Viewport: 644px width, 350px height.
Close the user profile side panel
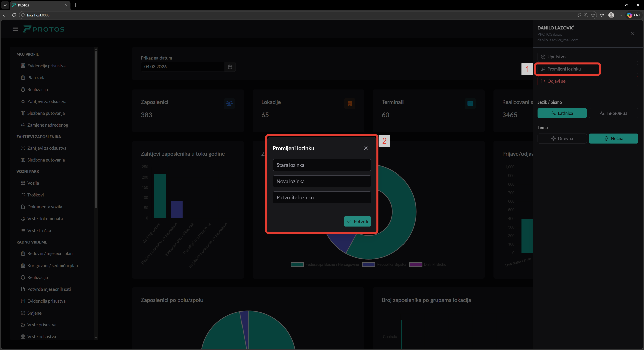coord(633,34)
